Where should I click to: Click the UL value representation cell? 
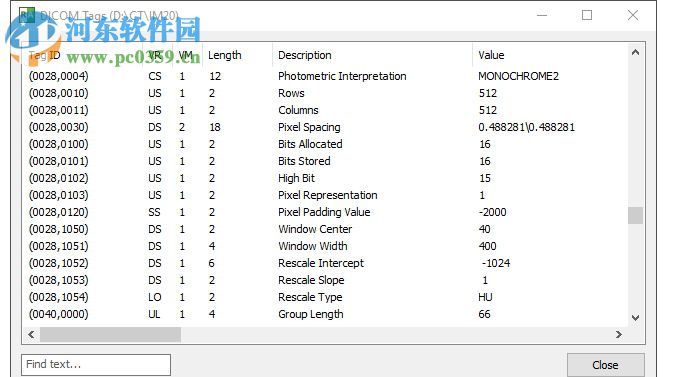click(x=154, y=314)
